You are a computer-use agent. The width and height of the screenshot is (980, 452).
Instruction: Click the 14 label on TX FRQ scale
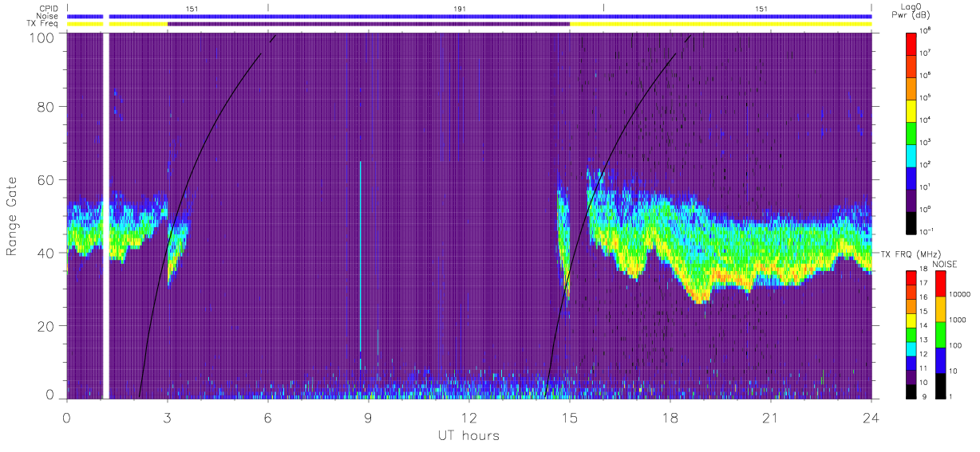click(x=924, y=325)
